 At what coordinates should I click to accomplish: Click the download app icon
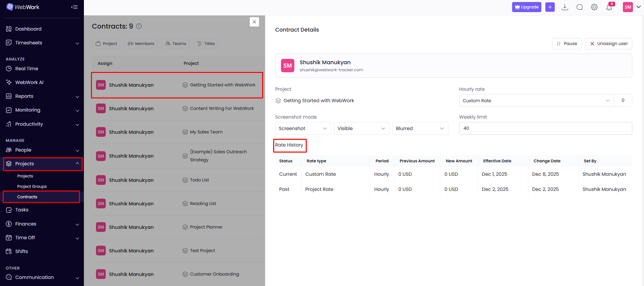[565, 7]
